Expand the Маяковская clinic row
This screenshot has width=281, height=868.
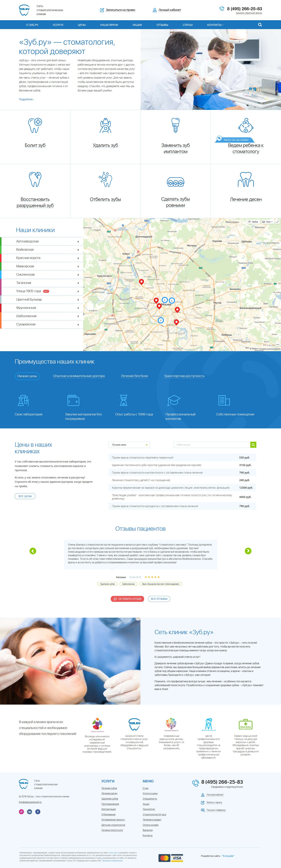(41, 266)
